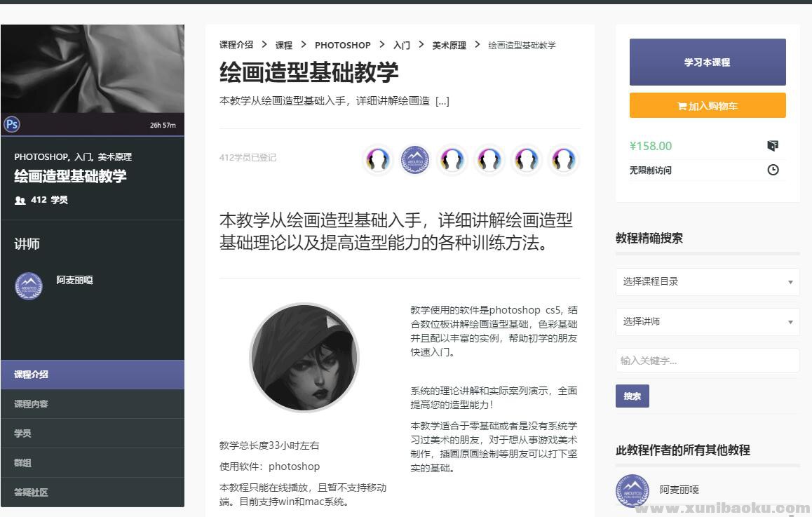Click the instructor avatar in the left sidebar
812x517 pixels.
click(x=29, y=286)
